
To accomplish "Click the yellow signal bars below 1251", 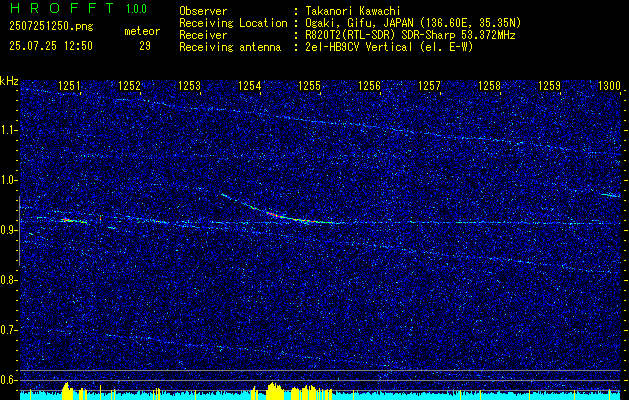I will (67, 391).
